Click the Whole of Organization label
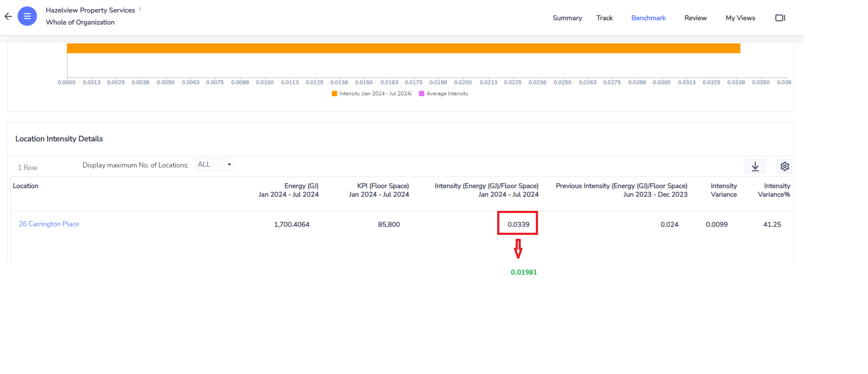Image resolution: width=868 pixels, height=374 pixels. click(80, 22)
